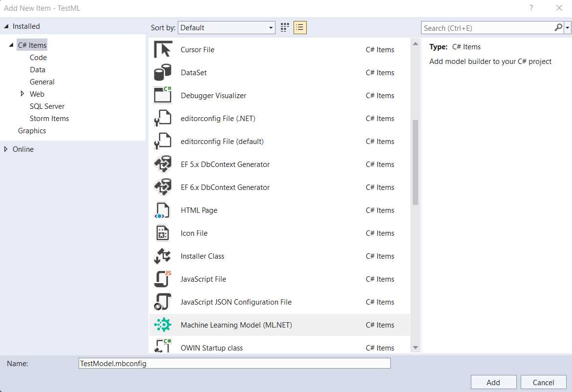Select the Icon File row text
572x392 pixels.
tap(194, 233)
